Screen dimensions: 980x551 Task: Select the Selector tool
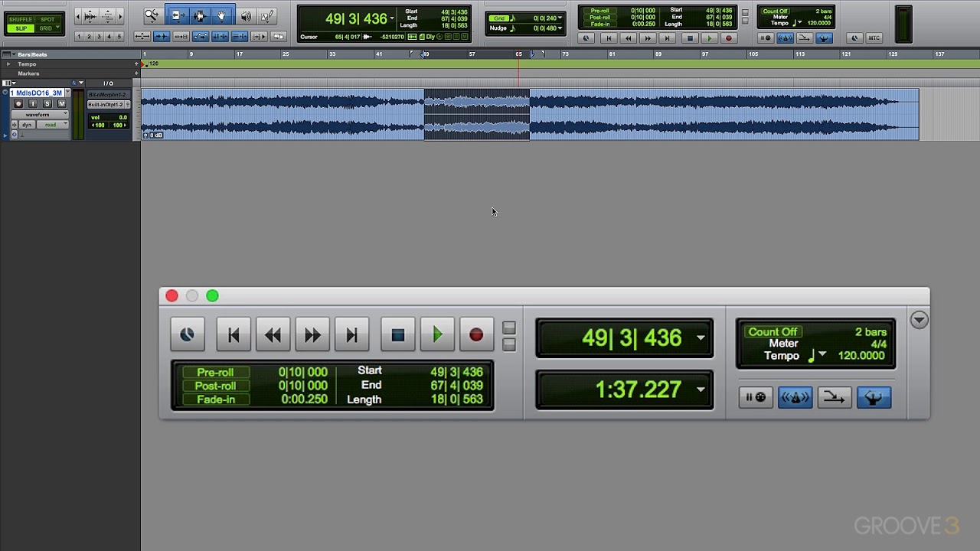[x=200, y=15]
